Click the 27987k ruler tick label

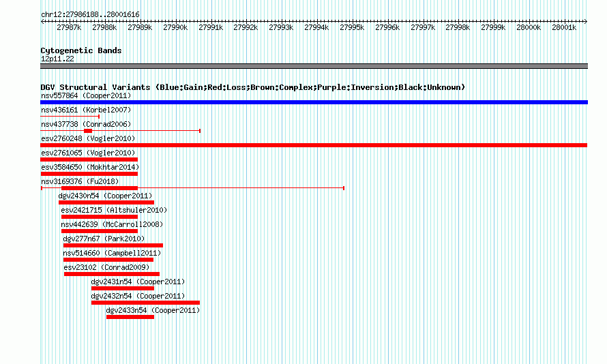tap(69, 27)
